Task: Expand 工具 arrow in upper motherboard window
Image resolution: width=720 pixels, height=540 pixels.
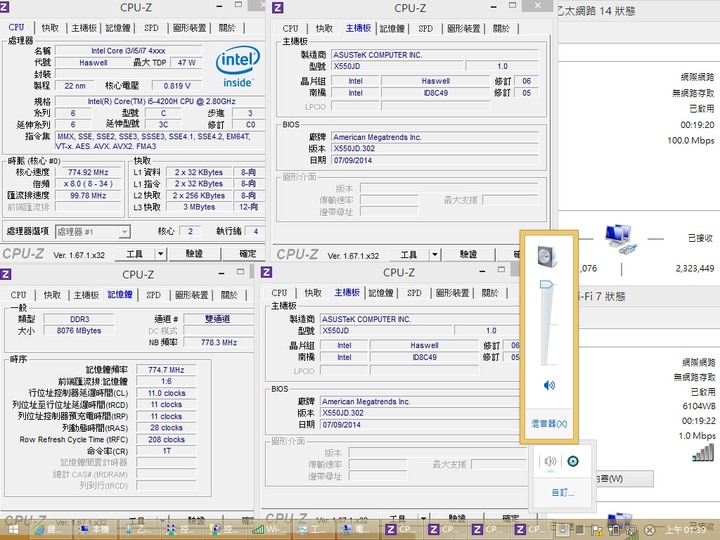Action: coord(434,254)
